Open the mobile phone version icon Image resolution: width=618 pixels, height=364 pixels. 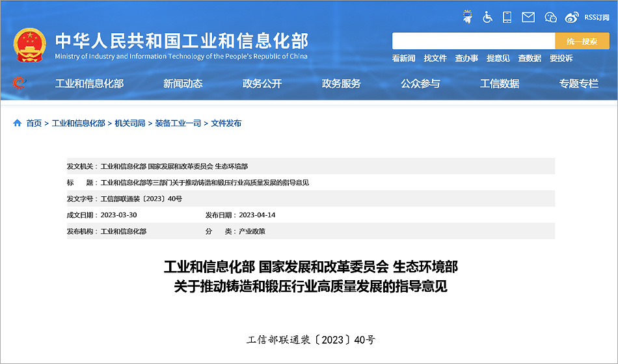tap(507, 17)
